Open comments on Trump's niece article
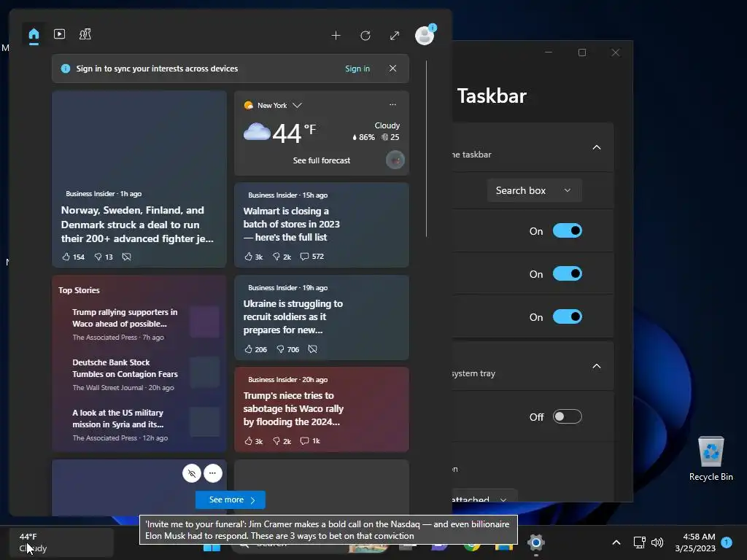This screenshot has height=560, width=747. [310, 441]
